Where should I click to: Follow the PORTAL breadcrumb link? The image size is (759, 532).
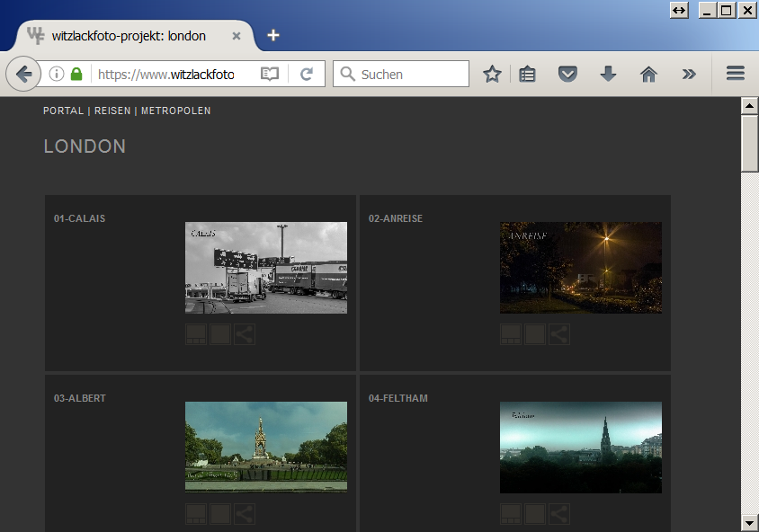point(63,111)
